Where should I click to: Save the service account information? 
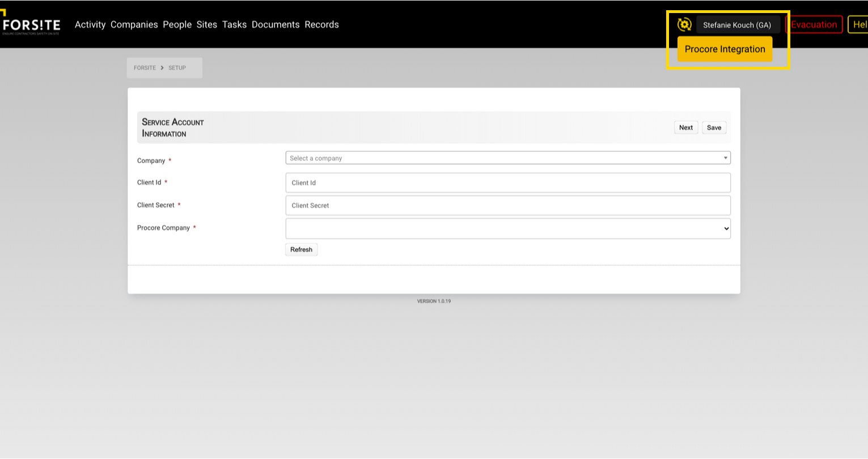714,127
